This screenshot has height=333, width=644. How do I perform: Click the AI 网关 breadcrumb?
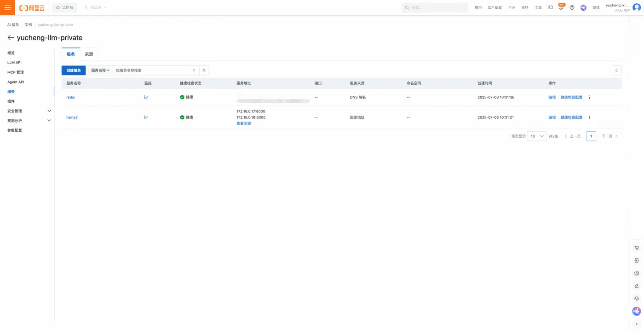[x=13, y=25]
